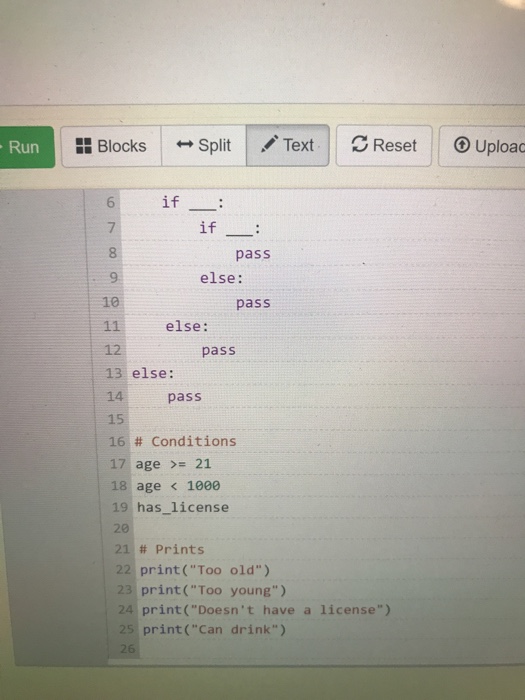The width and height of the screenshot is (525, 700).
Task: Click line number 20 in gutter
Action: [x=121, y=529]
